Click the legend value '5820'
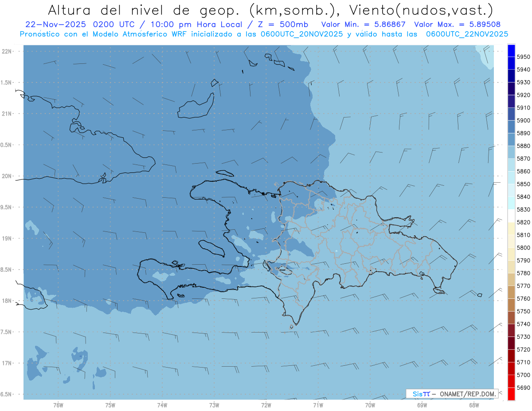 [x=523, y=222]
